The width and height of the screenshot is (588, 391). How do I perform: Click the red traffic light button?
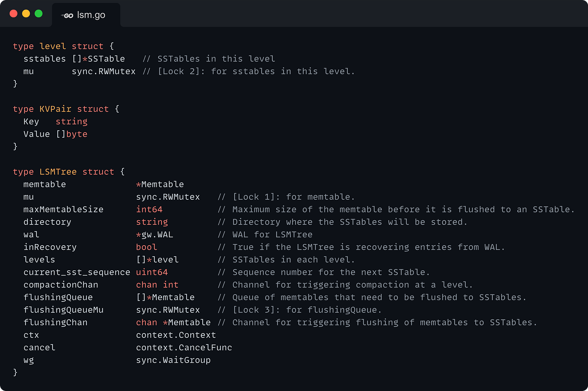(x=13, y=13)
